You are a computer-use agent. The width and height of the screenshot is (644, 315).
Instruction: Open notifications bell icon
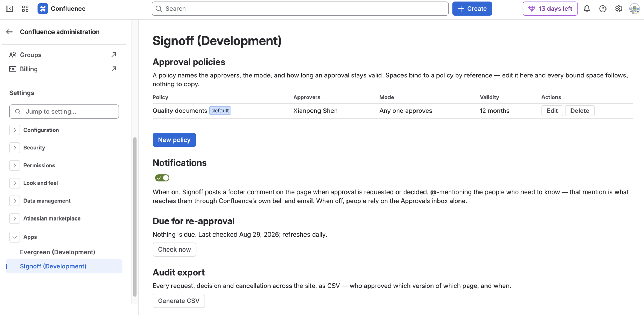coord(587,9)
